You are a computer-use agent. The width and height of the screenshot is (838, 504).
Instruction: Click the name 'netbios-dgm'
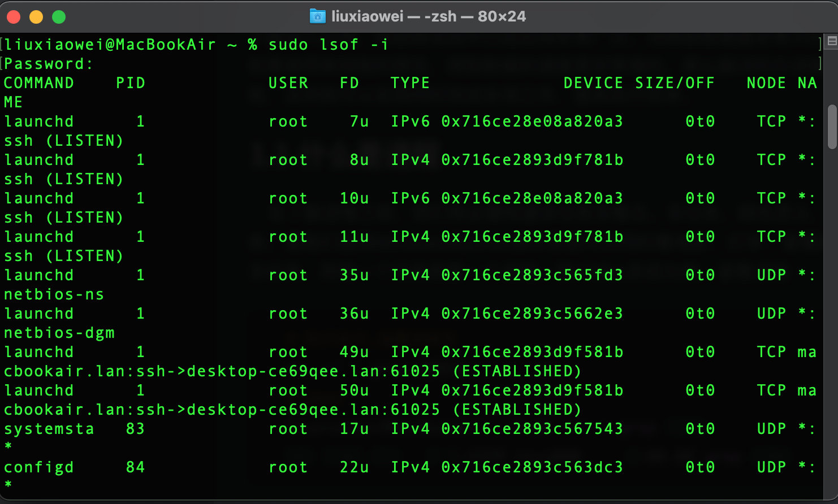click(59, 333)
